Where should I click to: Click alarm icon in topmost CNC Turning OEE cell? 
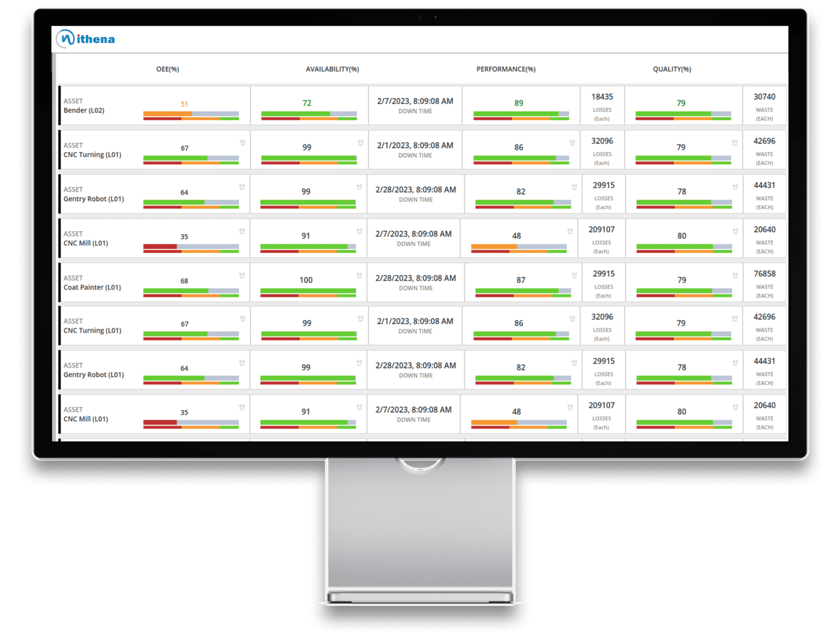[242, 143]
